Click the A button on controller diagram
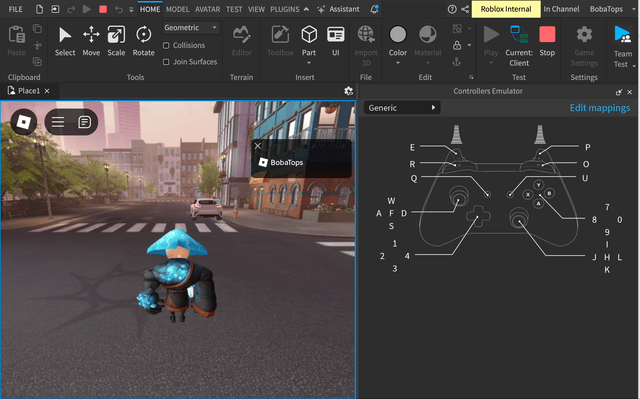 [538, 203]
